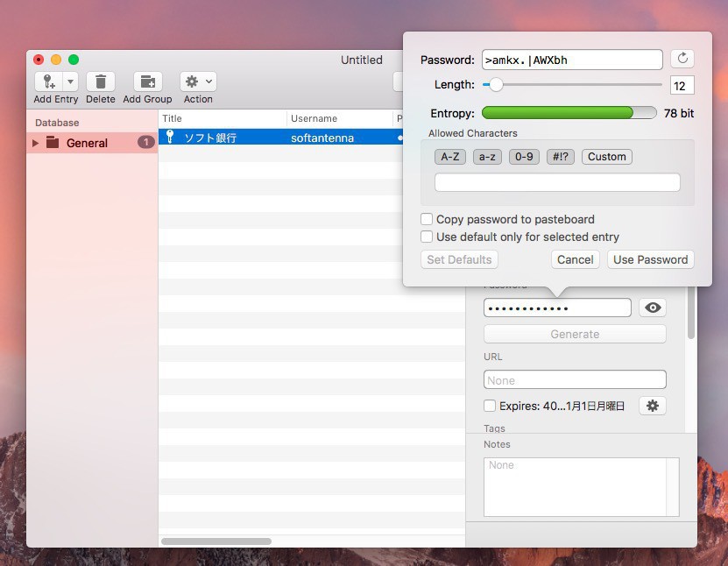
Task: Check Use default only for selected entry
Action: pos(427,237)
